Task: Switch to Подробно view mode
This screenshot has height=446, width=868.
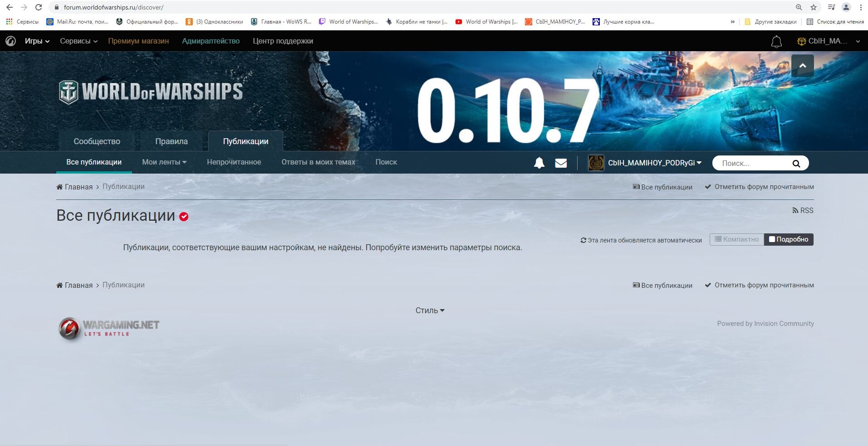Action: (789, 239)
